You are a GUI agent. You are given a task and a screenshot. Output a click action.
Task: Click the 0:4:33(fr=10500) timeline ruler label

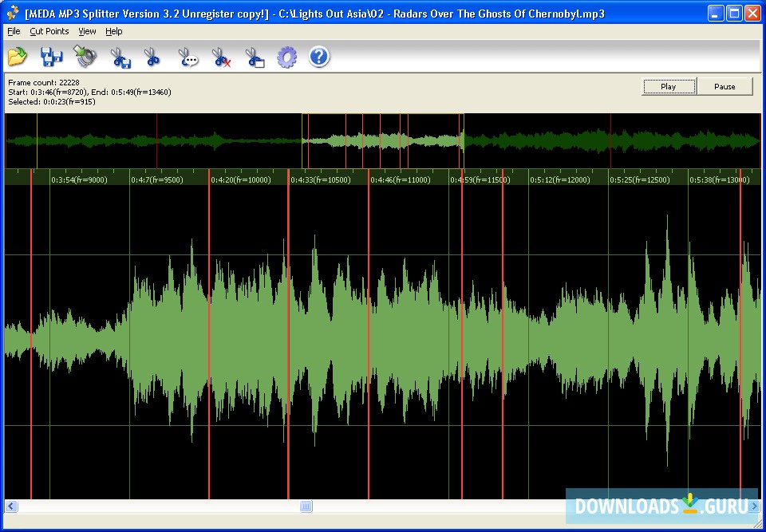tap(320, 179)
